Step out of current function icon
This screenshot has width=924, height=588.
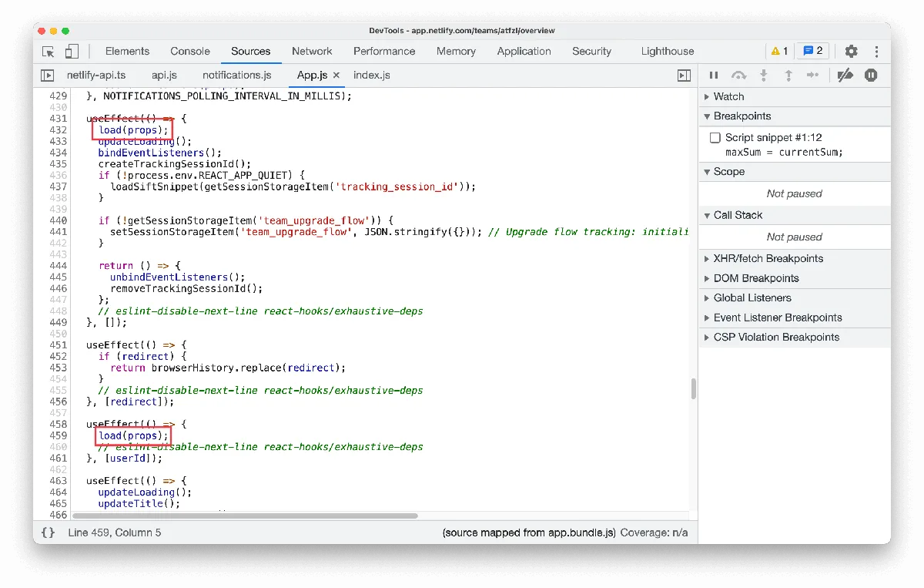click(788, 76)
